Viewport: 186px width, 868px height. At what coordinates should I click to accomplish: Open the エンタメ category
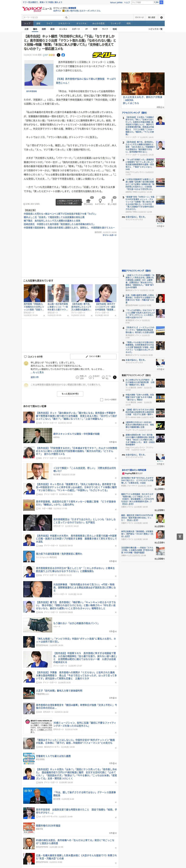click(x=63, y=29)
